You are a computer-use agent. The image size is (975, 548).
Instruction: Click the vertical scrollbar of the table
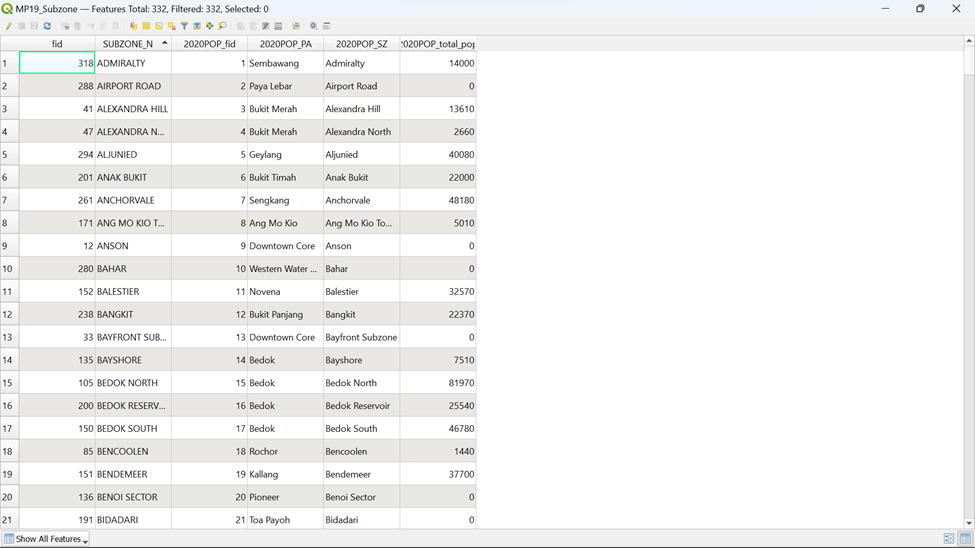click(x=969, y=280)
